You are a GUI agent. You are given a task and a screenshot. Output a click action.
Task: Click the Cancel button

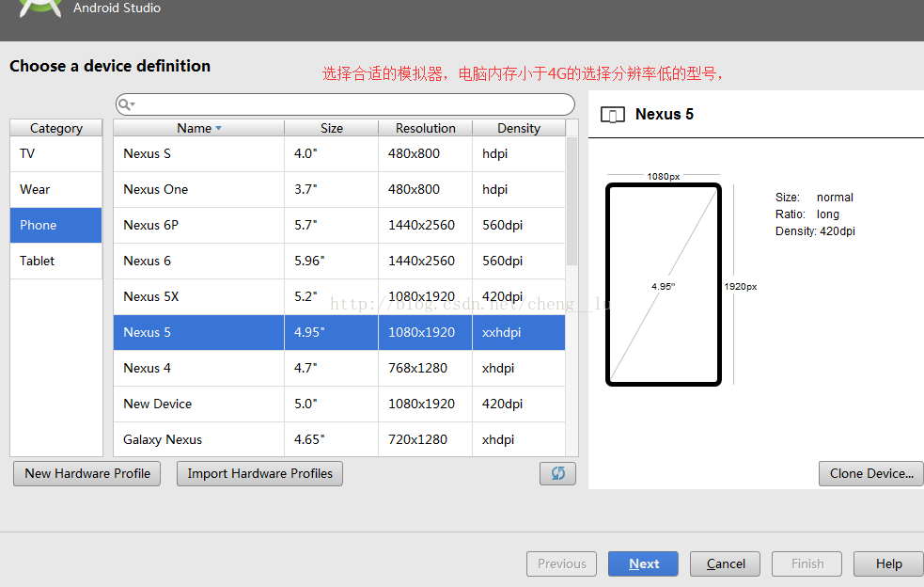[725, 564]
